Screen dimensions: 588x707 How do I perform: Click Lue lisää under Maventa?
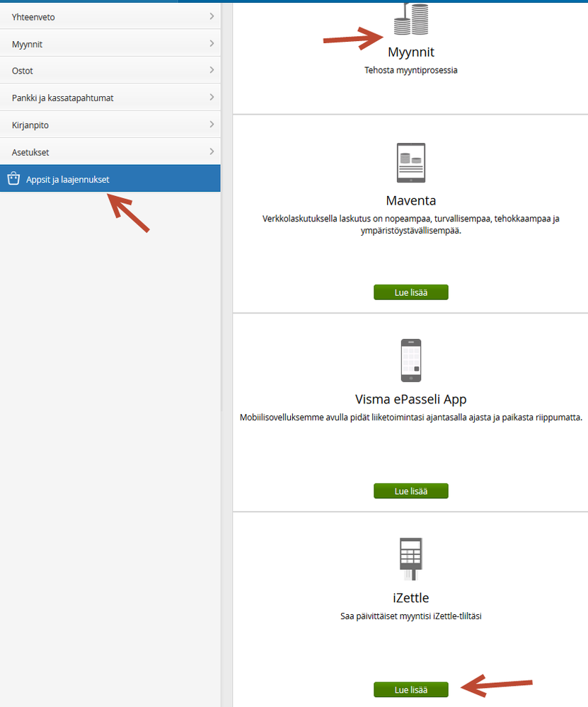[x=411, y=292]
